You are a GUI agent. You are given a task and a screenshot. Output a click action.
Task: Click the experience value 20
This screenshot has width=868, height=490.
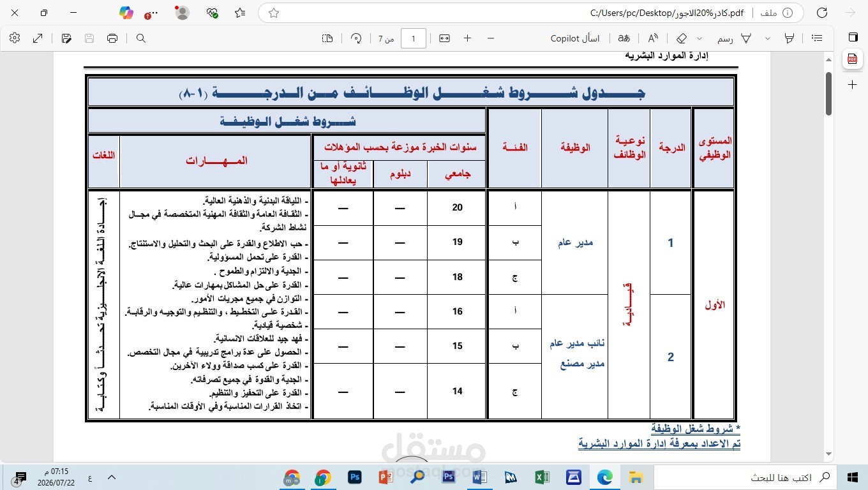pos(457,207)
